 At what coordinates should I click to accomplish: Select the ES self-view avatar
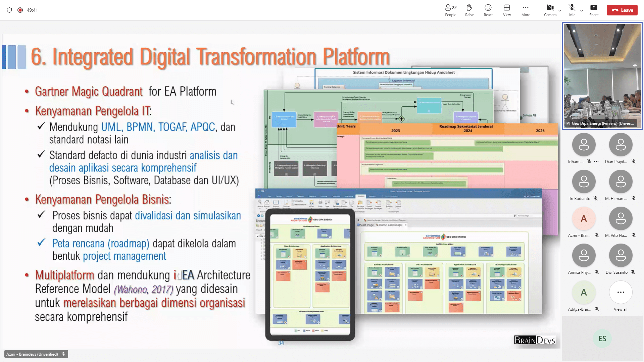[x=602, y=339]
